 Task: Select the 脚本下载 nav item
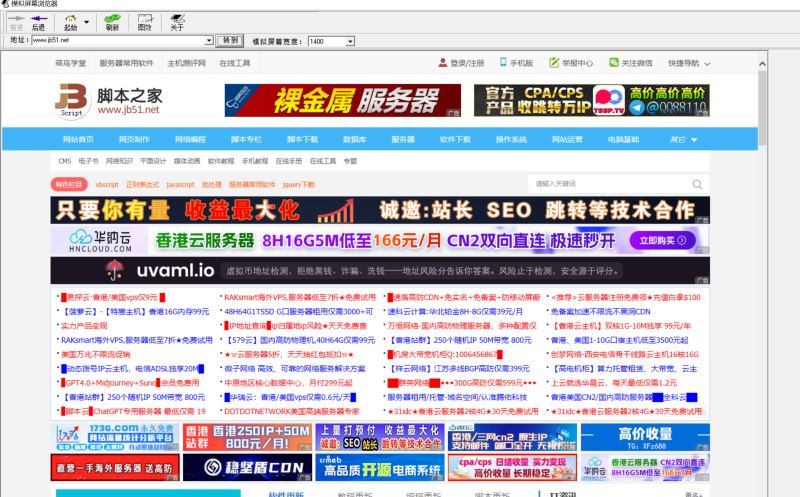303,139
